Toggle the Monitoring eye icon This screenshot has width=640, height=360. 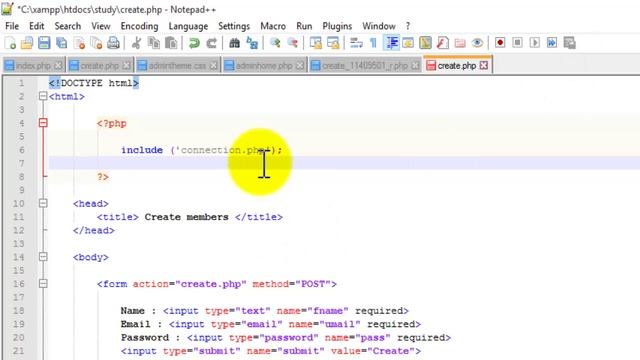coord(477,43)
